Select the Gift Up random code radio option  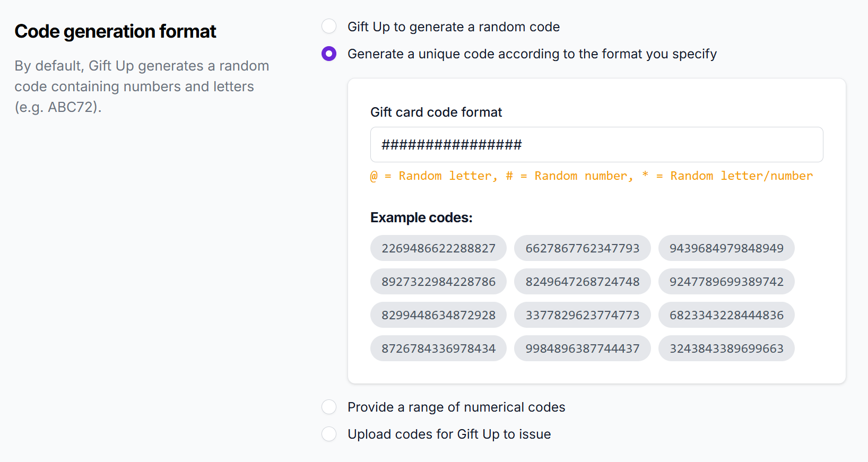[x=329, y=27]
